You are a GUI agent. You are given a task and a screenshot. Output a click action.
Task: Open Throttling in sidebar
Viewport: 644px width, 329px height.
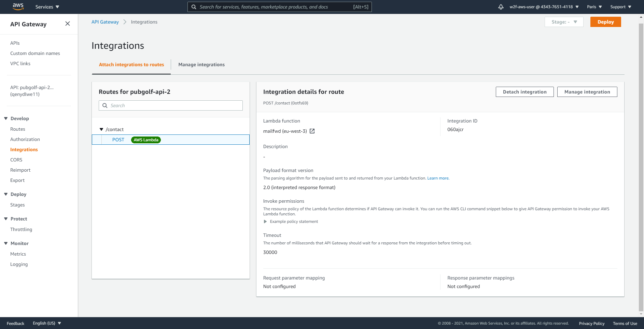(x=21, y=229)
